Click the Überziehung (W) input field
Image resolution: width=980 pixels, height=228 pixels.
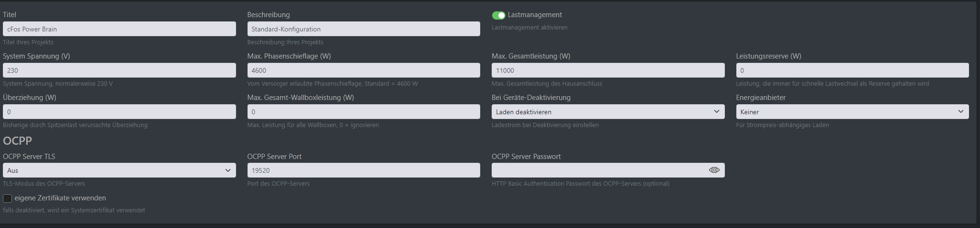click(x=119, y=112)
